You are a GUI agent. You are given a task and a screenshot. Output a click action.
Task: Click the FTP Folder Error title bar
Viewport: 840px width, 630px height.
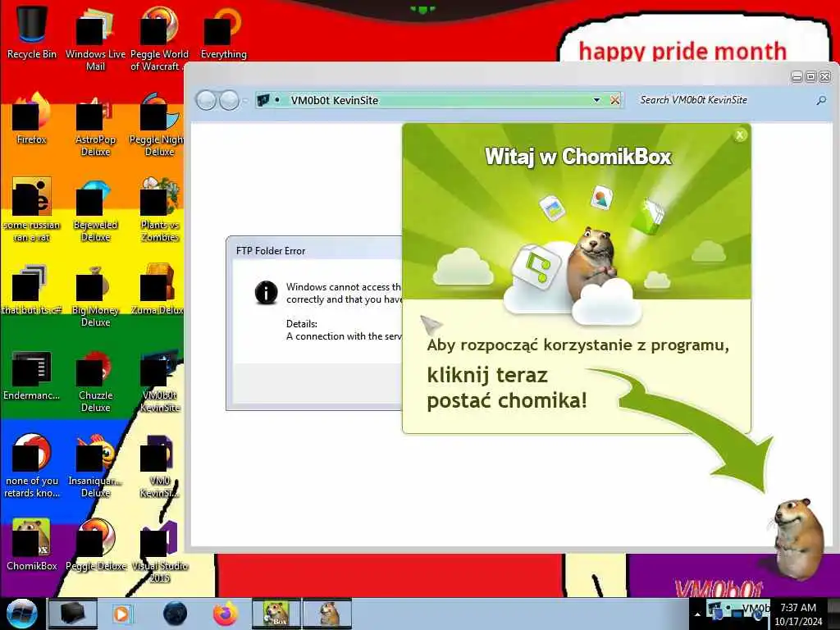(316, 250)
